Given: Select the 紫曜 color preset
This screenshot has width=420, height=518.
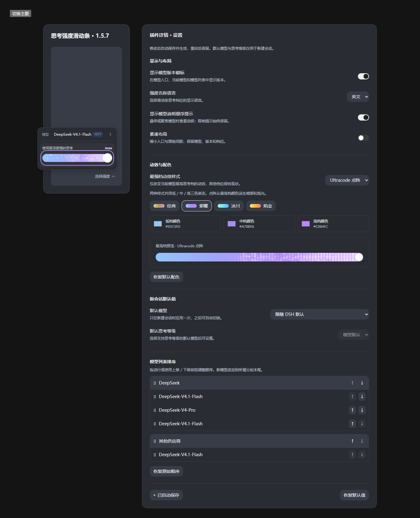Looking at the screenshot, I should pyautogui.click(x=197, y=206).
